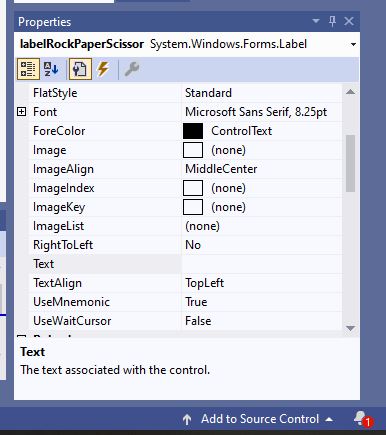
Task: Select the TextAlign property row
Action: click(x=185, y=283)
